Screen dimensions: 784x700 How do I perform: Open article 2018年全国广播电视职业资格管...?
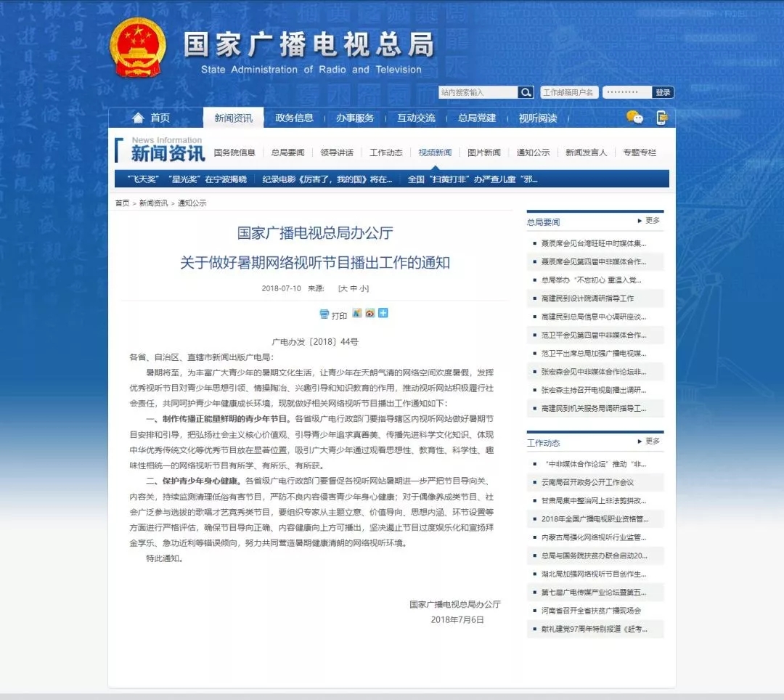[595, 519]
